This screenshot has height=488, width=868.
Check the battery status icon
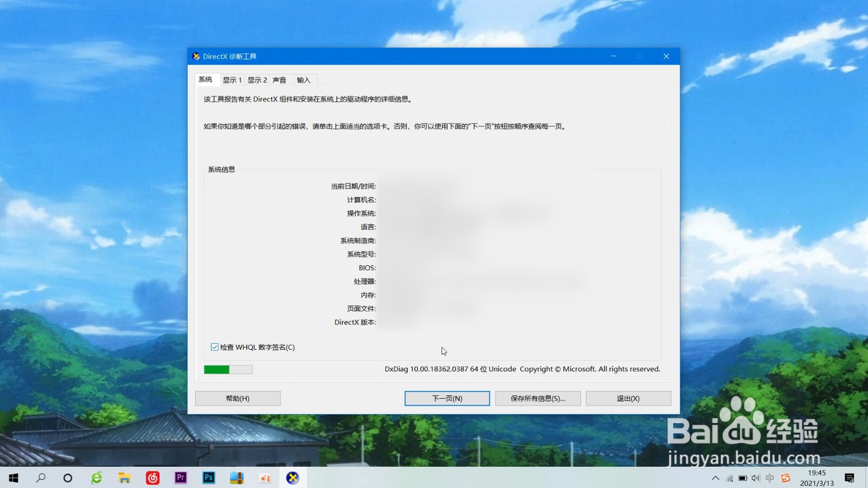click(x=742, y=478)
